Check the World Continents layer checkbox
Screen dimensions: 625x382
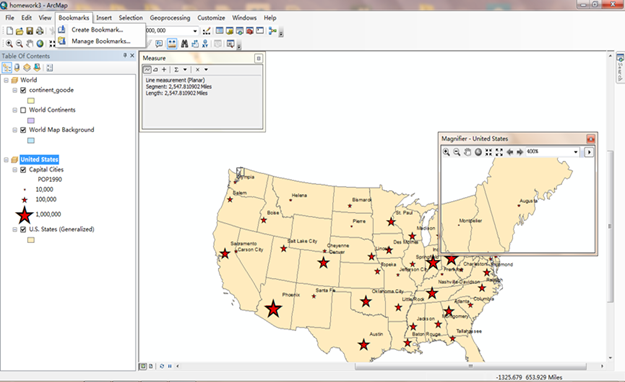(x=23, y=110)
